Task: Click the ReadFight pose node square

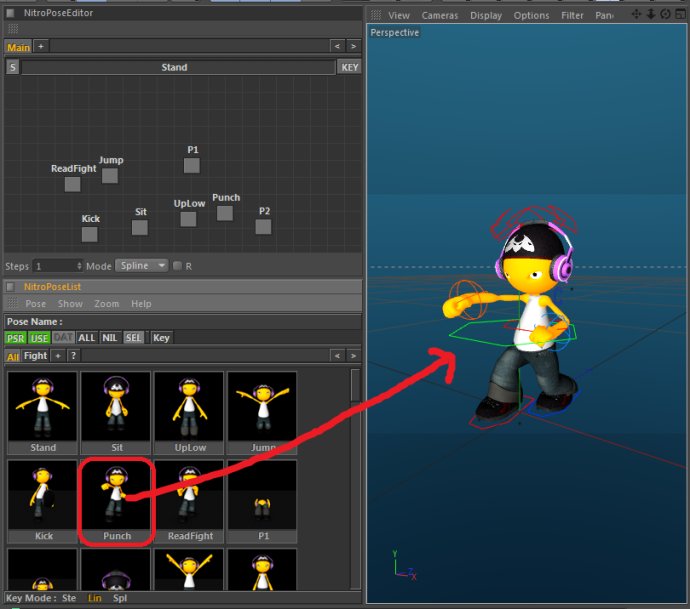Action: [73, 184]
